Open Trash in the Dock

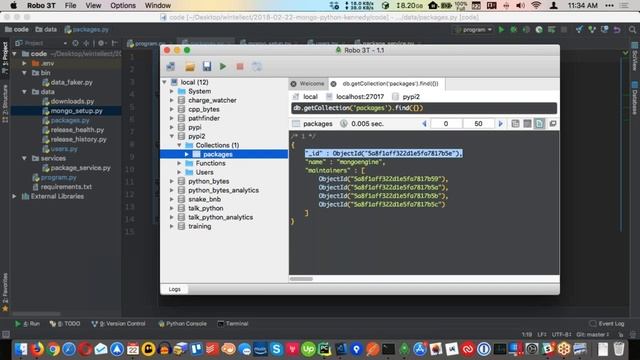619,349
